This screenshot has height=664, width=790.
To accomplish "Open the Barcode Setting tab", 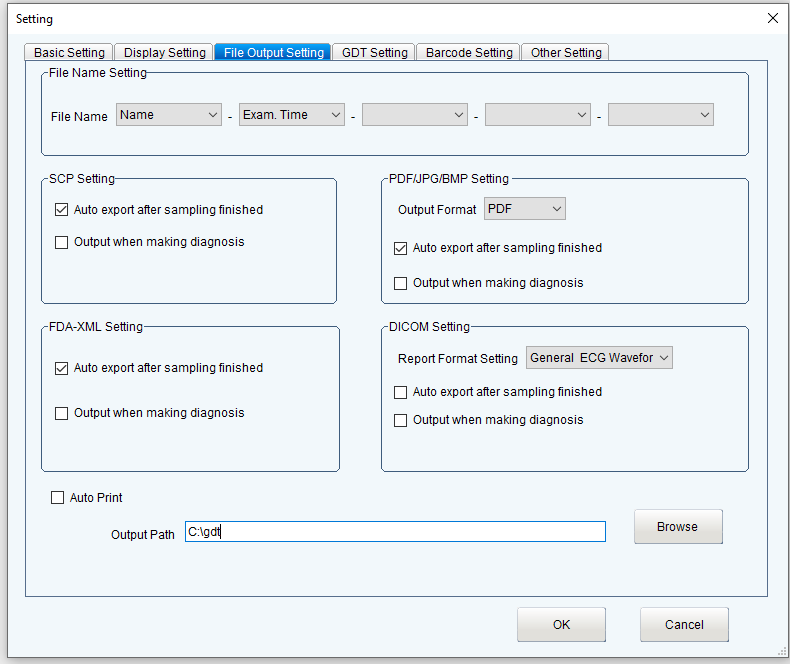I will (x=469, y=52).
